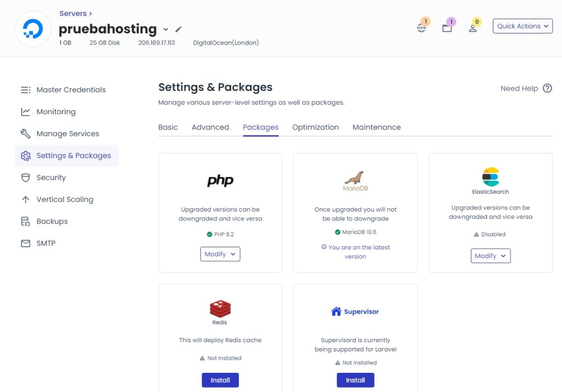
Task: Open Backups from the sidebar
Action: point(52,221)
